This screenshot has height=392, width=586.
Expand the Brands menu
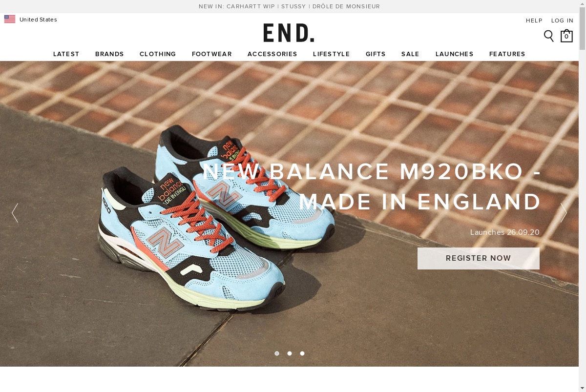click(x=109, y=54)
